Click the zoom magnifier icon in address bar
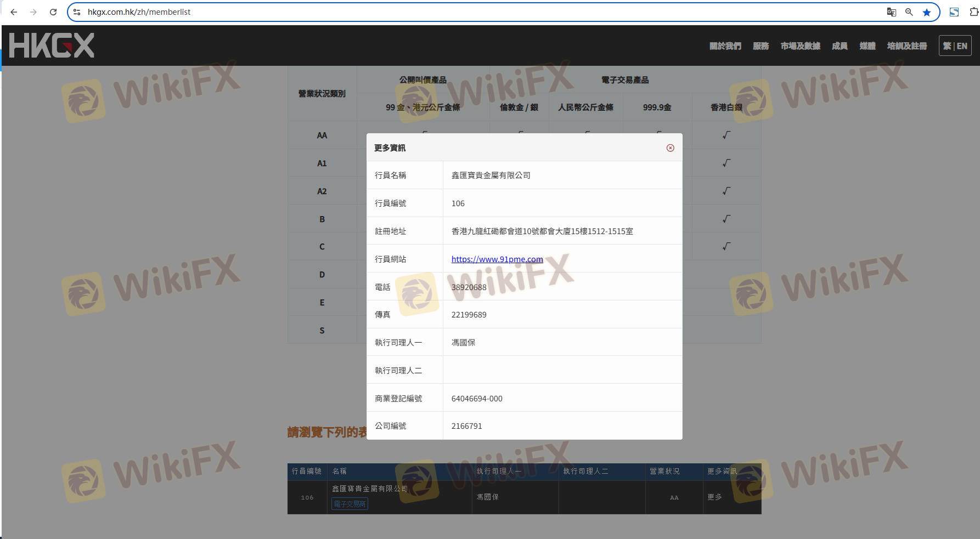The image size is (980, 539). point(909,12)
